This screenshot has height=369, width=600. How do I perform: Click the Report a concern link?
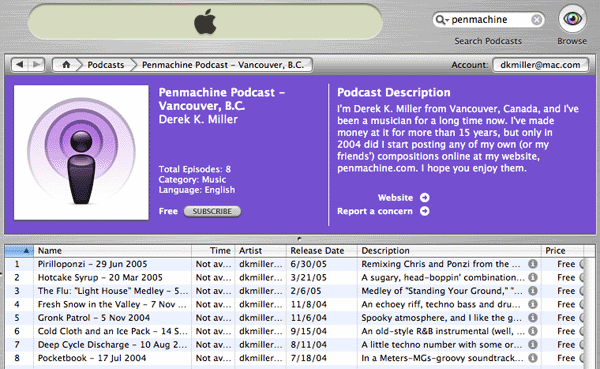pos(375,211)
